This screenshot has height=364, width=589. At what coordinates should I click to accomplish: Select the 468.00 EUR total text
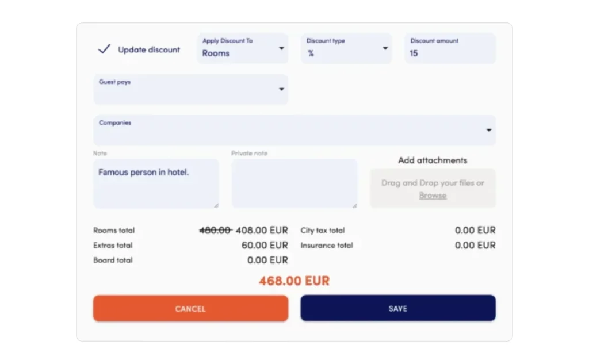pos(294,281)
